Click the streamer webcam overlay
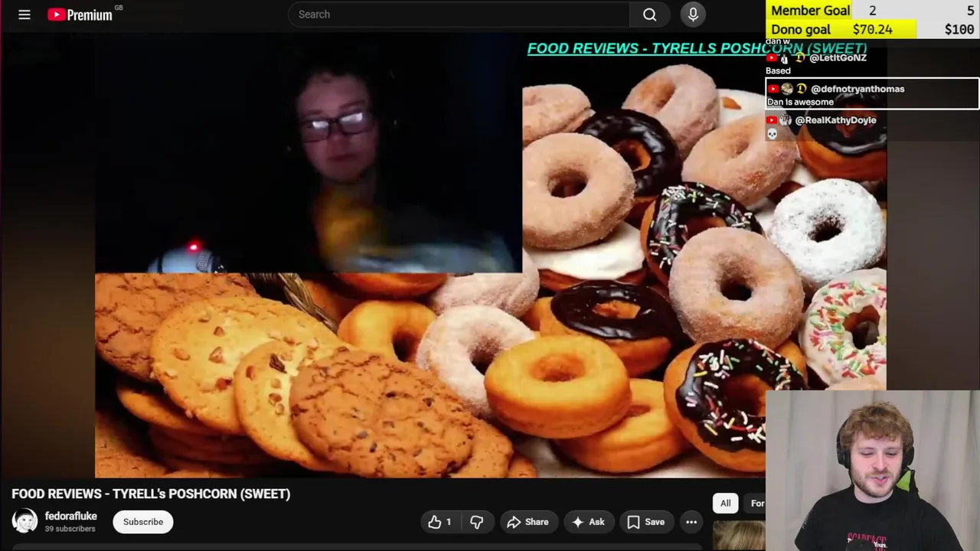 (x=873, y=471)
